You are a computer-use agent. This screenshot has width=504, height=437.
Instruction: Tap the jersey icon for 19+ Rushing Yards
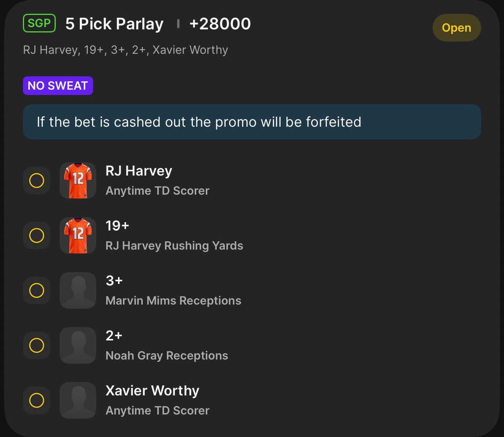[78, 236]
